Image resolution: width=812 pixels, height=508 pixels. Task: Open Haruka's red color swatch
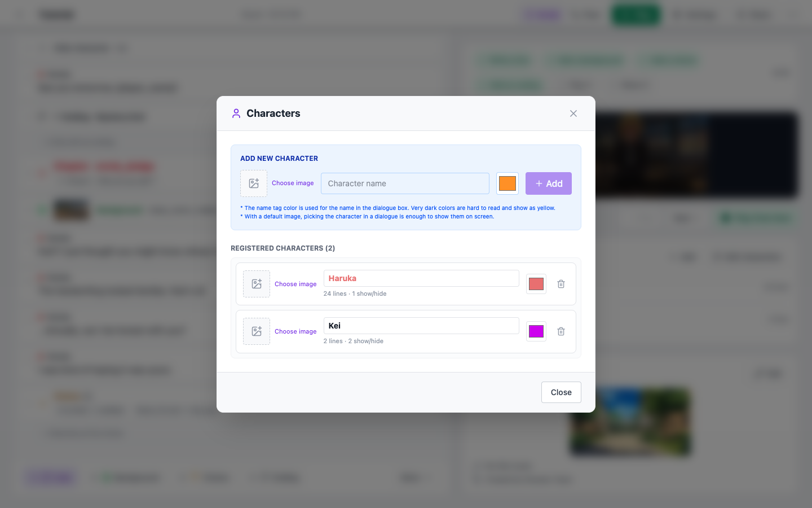tap(536, 284)
